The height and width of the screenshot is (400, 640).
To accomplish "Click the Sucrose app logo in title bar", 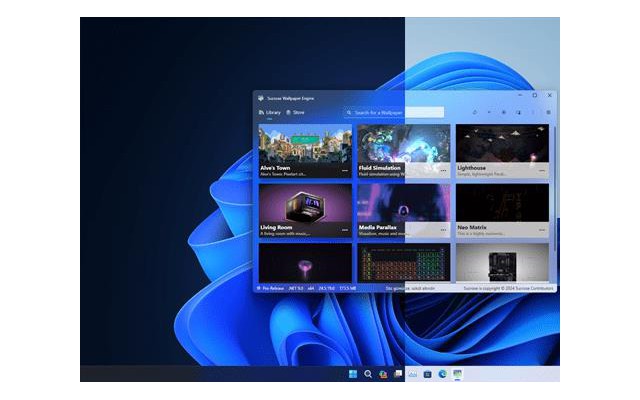I will 261,98.
